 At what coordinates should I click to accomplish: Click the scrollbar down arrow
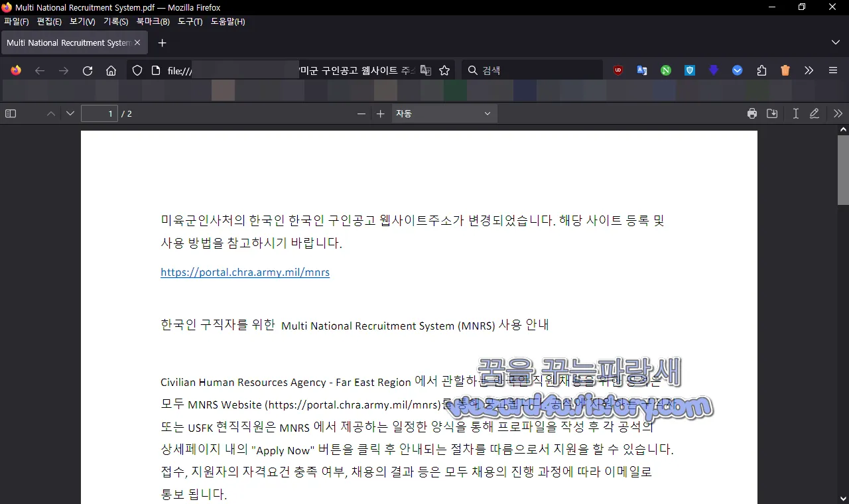click(843, 499)
